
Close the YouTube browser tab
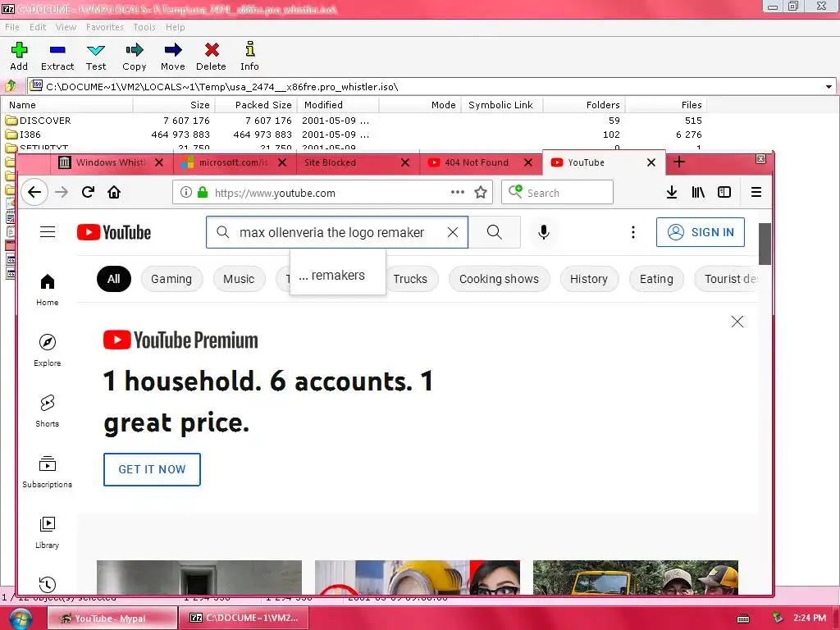[651, 162]
